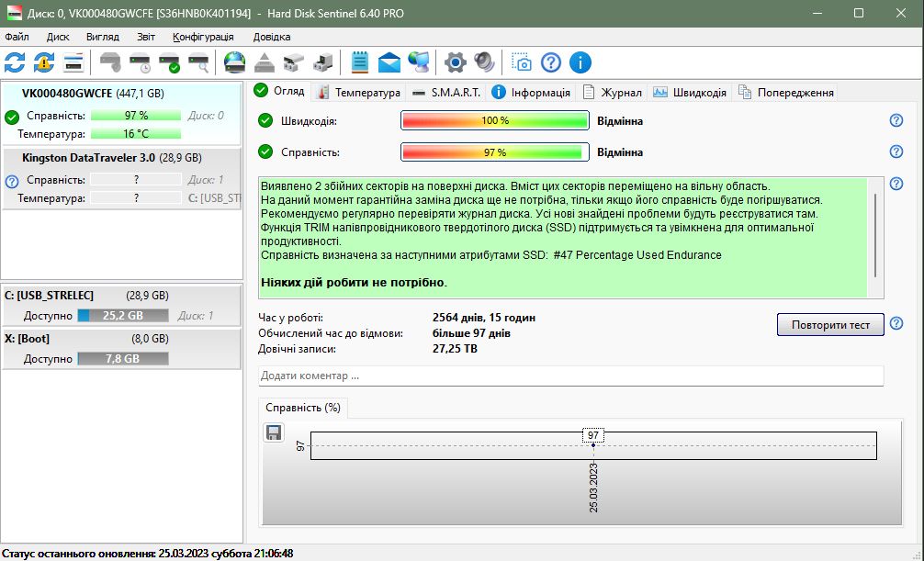The width and height of the screenshot is (924, 561).
Task: Select the Справність (%) chart tab
Action: pyautogui.click(x=303, y=408)
